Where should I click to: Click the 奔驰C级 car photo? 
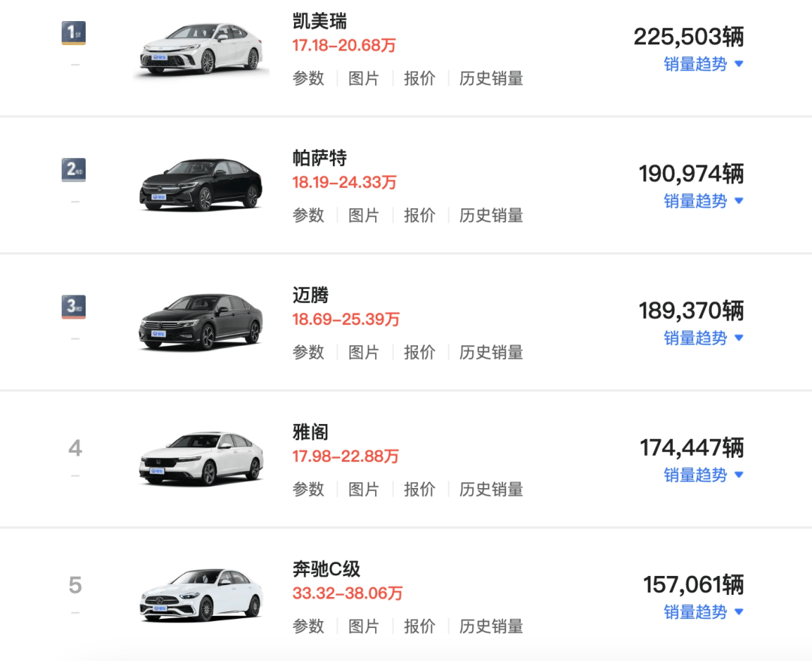coord(198,593)
